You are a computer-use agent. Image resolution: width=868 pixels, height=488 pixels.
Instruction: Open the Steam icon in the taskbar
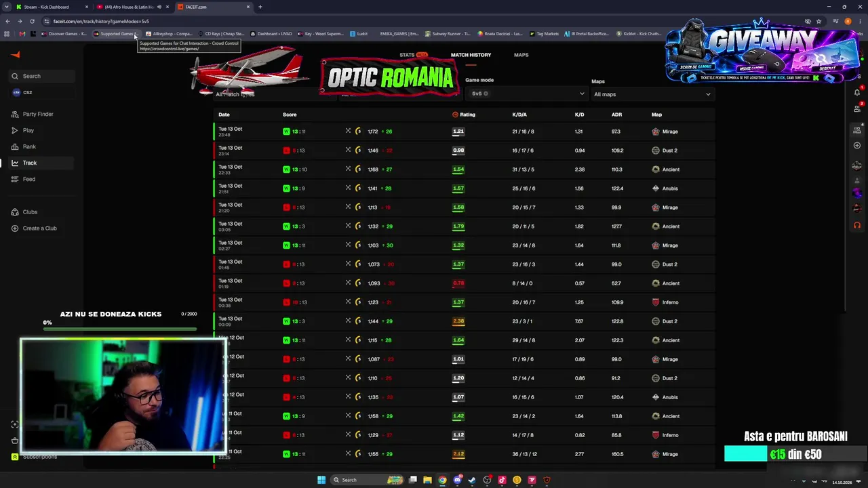472,480
